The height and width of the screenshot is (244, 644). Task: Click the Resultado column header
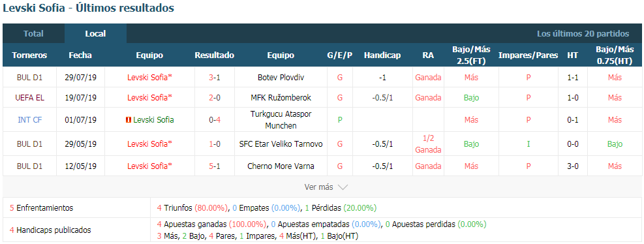point(215,55)
